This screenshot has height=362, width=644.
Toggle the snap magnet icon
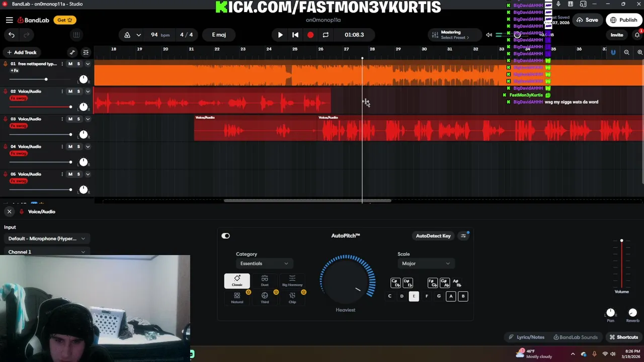pos(613,52)
